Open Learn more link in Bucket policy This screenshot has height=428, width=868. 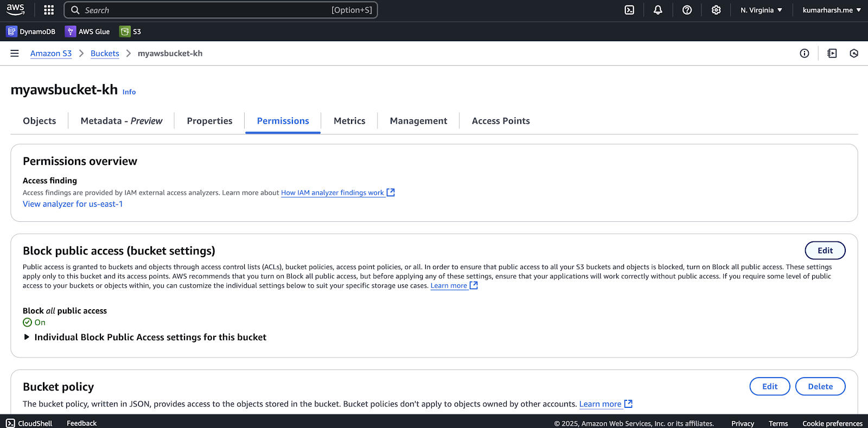[605, 404]
